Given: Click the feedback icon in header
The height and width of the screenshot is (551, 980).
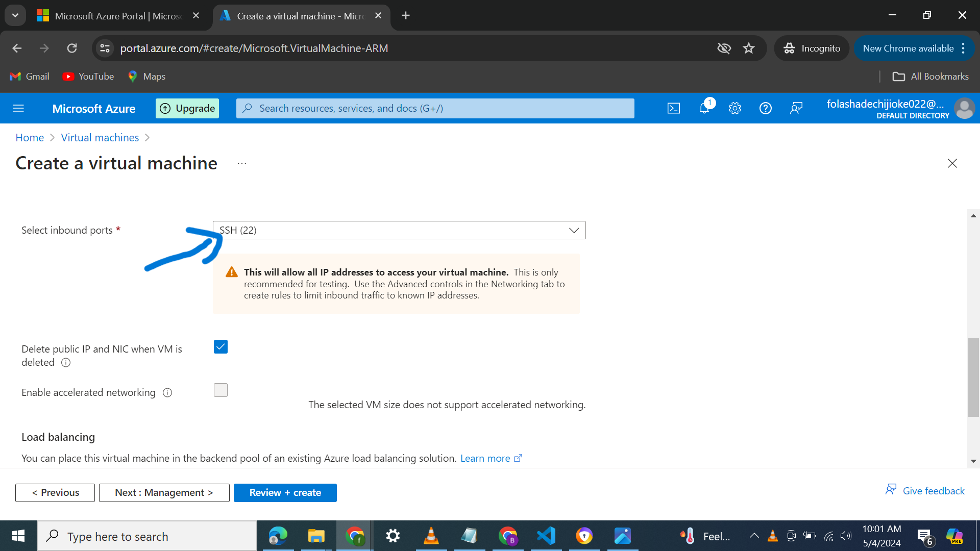Looking at the screenshot, I should 796,108.
